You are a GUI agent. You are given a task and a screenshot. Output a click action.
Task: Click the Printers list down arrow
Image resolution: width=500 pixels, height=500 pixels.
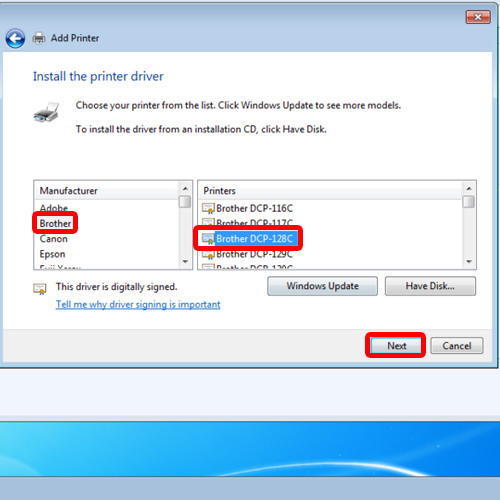(x=469, y=262)
